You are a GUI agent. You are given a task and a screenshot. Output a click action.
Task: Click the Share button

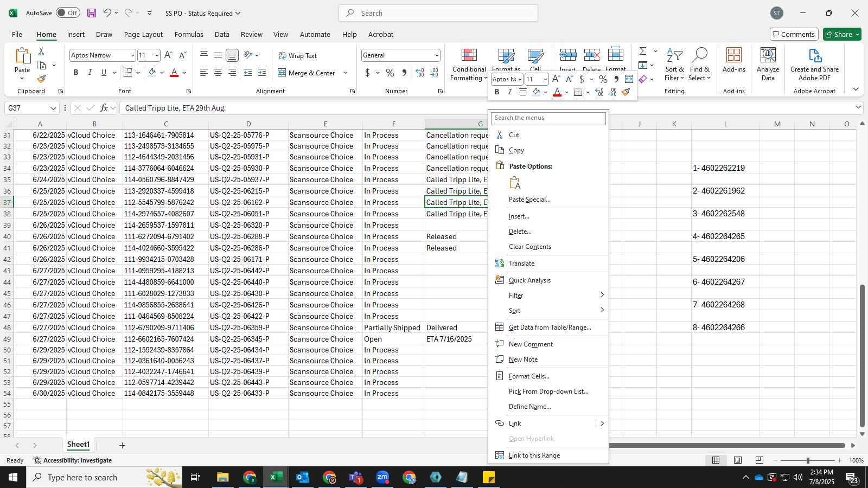coord(842,34)
